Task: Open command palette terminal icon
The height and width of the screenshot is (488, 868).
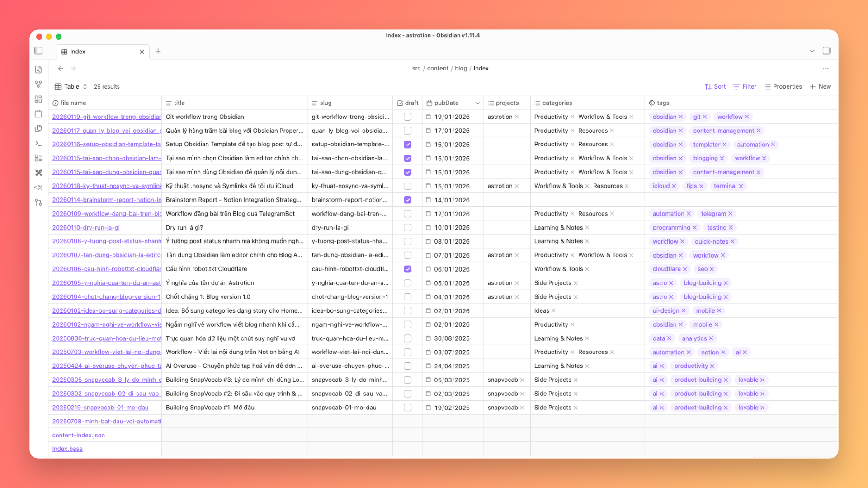Action: point(38,143)
